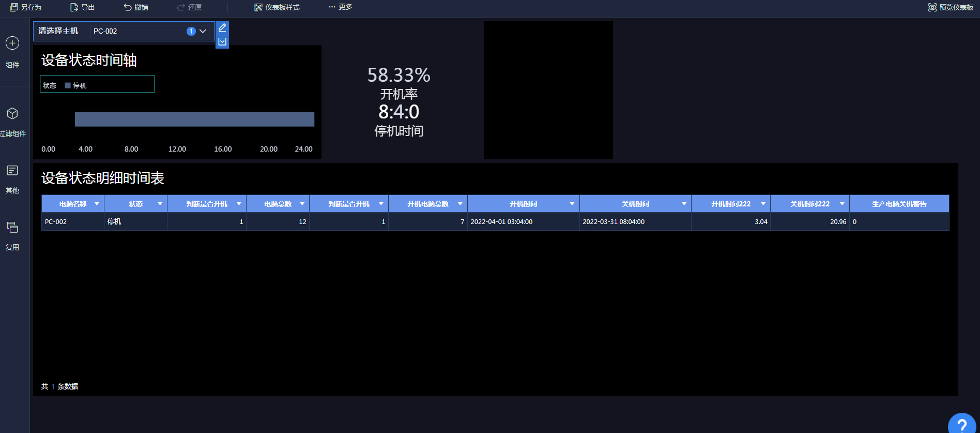
Task: Click the 另存为 save-as button
Action: 25,7
